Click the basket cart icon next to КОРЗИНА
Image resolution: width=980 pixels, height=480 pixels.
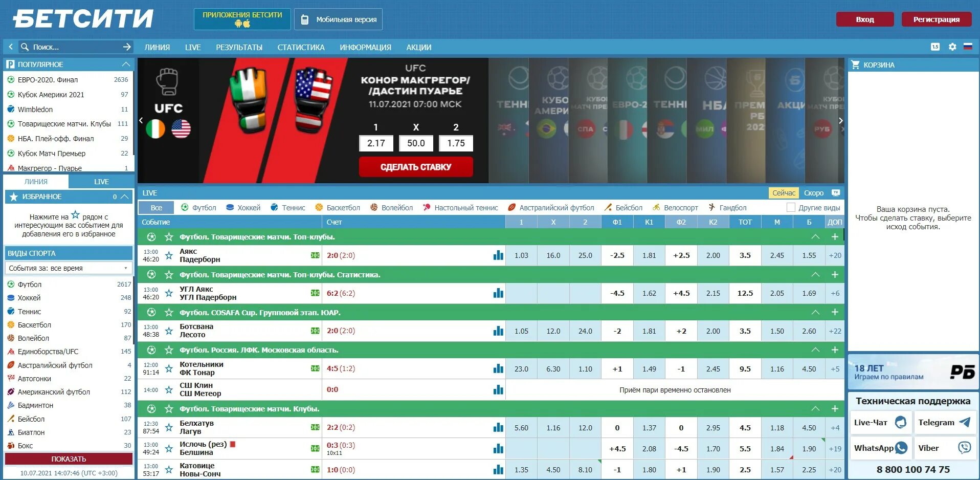pyautogui.click(x=855, y=64)
